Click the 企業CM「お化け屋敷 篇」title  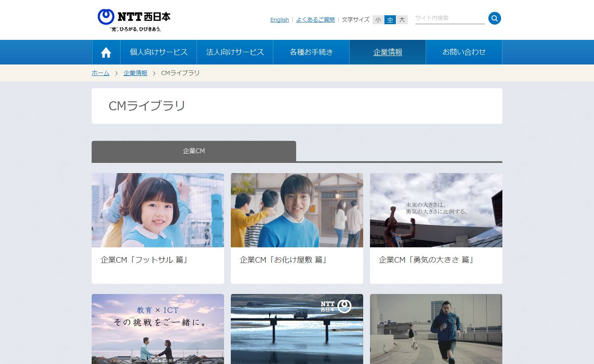coord(283,260)
